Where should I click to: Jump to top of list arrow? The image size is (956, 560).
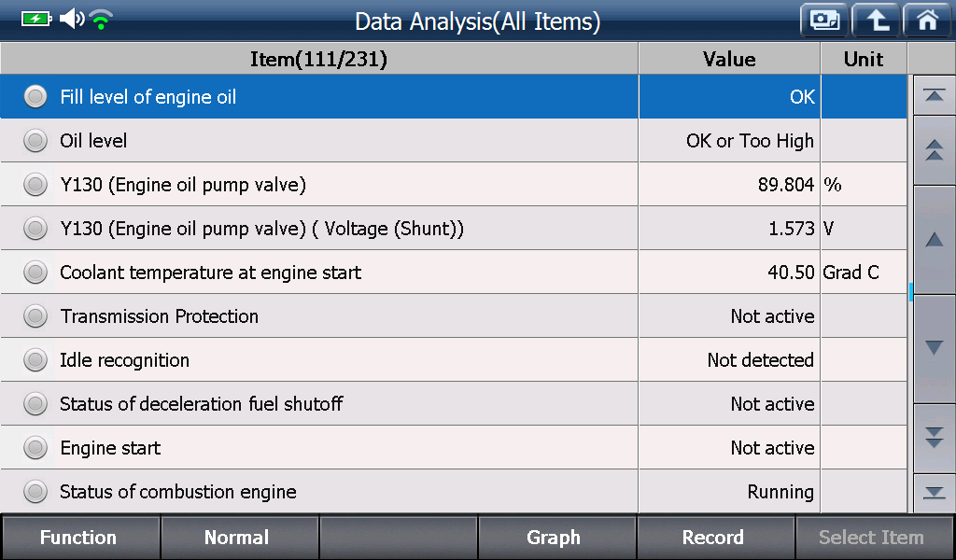pos(934,96)
